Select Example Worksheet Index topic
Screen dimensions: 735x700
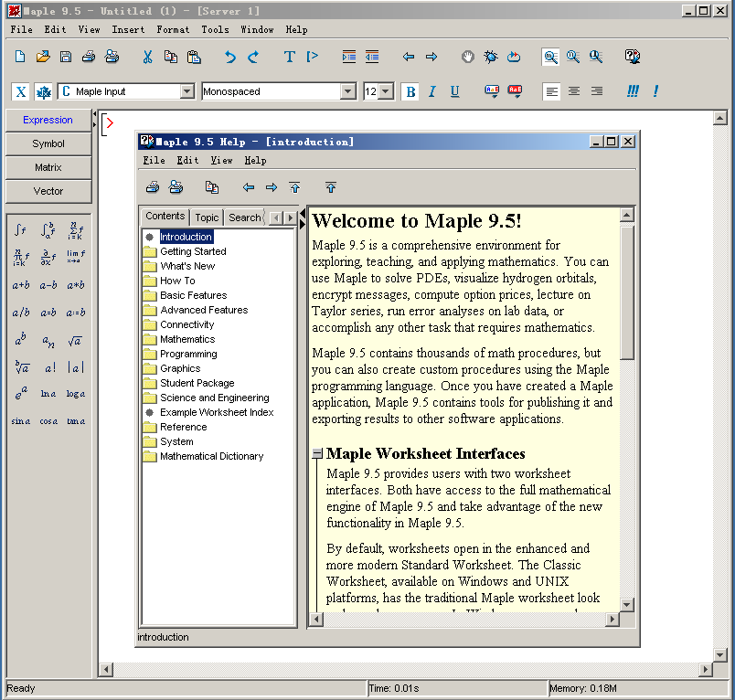217,412
